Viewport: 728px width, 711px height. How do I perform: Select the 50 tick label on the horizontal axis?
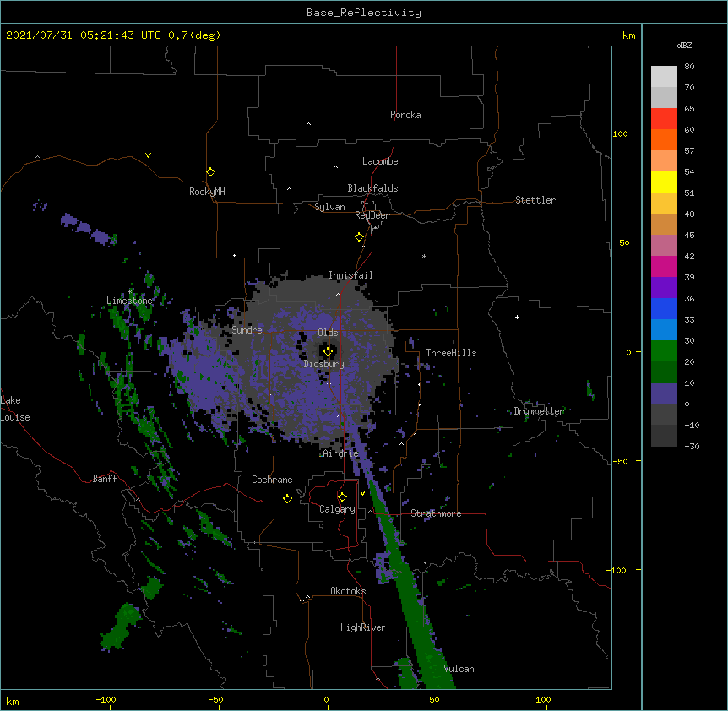tap(434, 699)
